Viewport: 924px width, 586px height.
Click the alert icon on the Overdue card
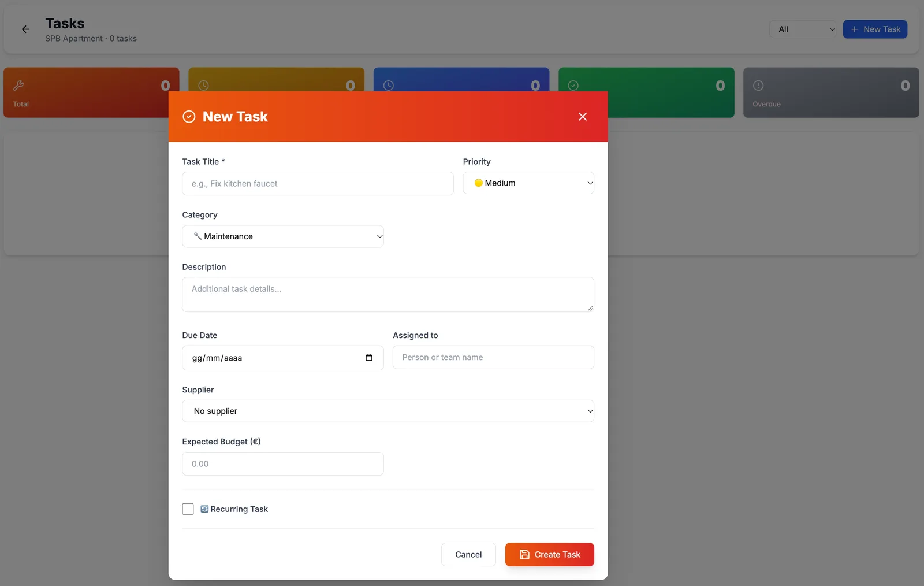tap(758, 86)
